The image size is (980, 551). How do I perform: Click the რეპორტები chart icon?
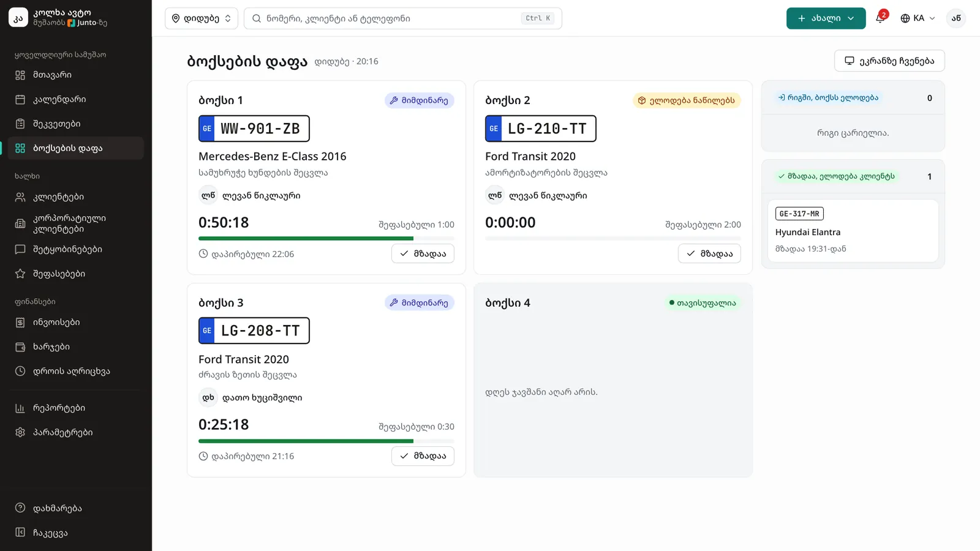point(20,408)
